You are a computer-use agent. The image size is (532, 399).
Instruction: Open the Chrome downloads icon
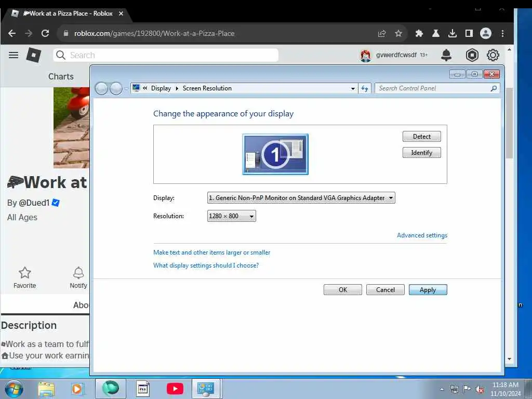(x=453, y=33)
